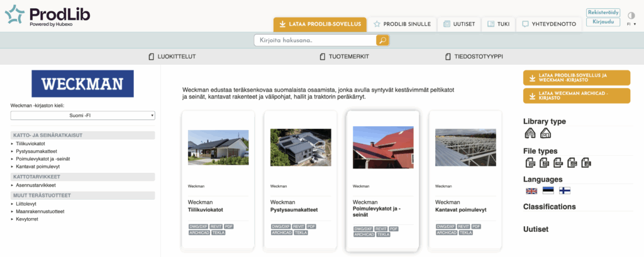Click DWG/DXF badge on Tiilikuviokatot card

[x=199, y=227]
